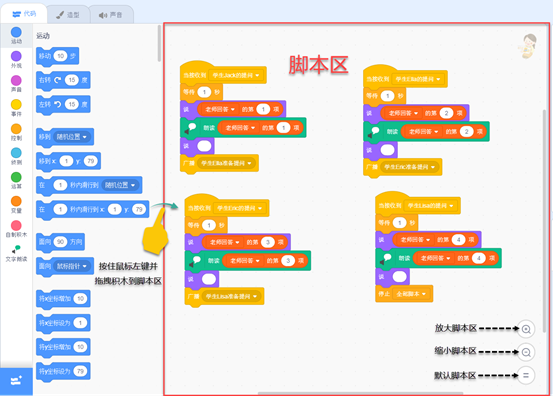This screenshot has width=553, height=396.
Task: Click the 15 input on 右转 block
Action: (x=72, y=80)
